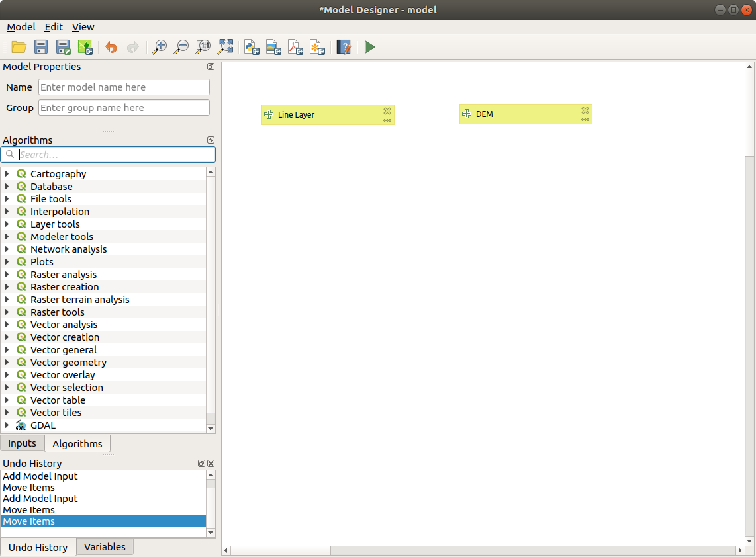Click the Export as Python Script icon
The image size is (756, 557).
point(252,47)
